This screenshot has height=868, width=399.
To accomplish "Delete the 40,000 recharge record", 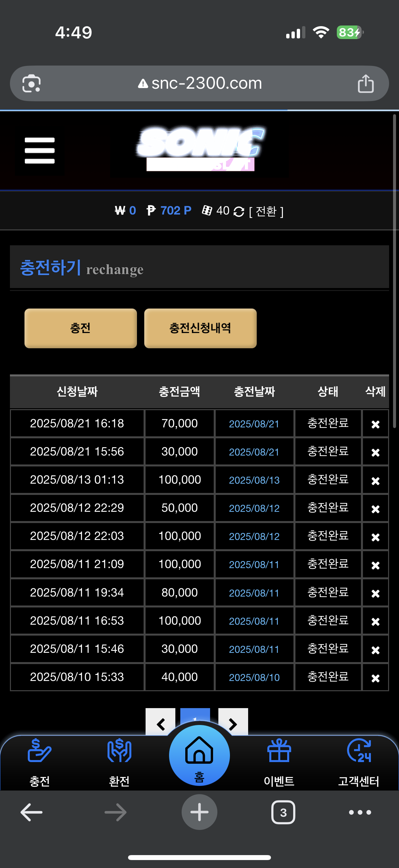I will (x=376, y=678).
